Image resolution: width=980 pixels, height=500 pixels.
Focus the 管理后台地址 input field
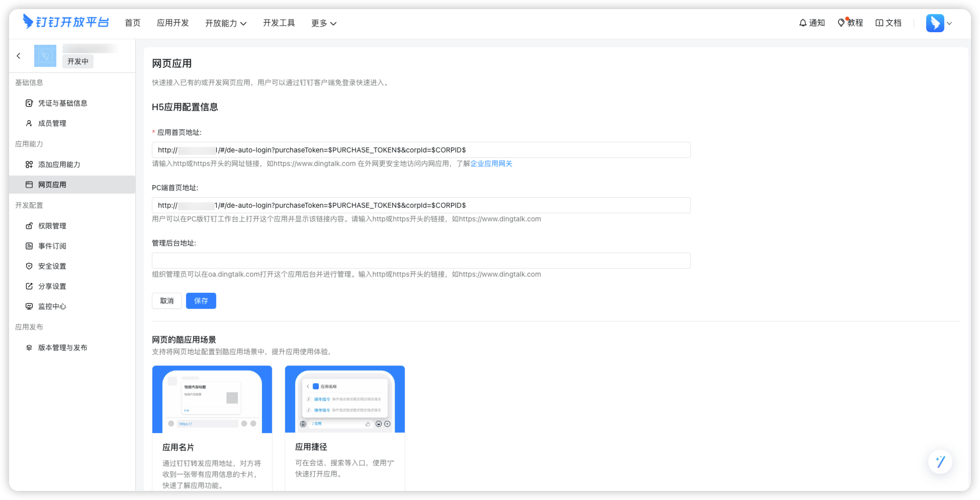421,261
